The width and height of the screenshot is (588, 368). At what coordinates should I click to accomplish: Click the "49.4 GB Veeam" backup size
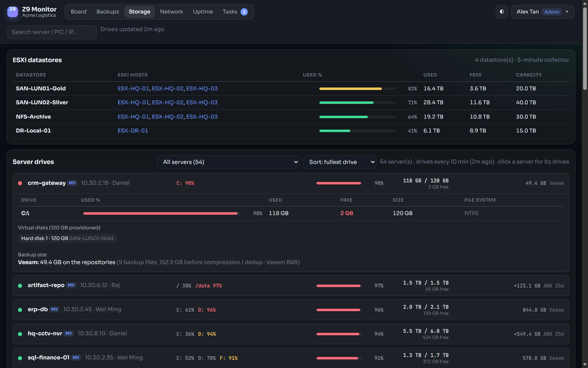545,183
